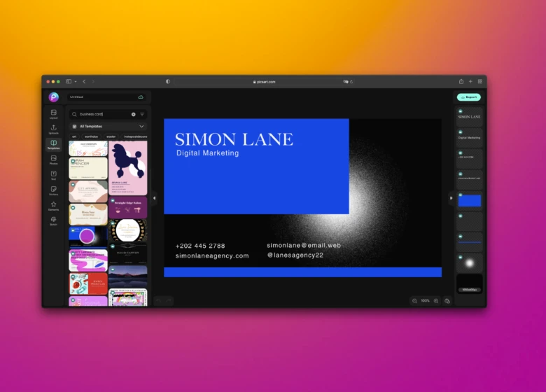Viewport: 546px width, 392px height.
Task: Select the Text tool
Action: 53,175
